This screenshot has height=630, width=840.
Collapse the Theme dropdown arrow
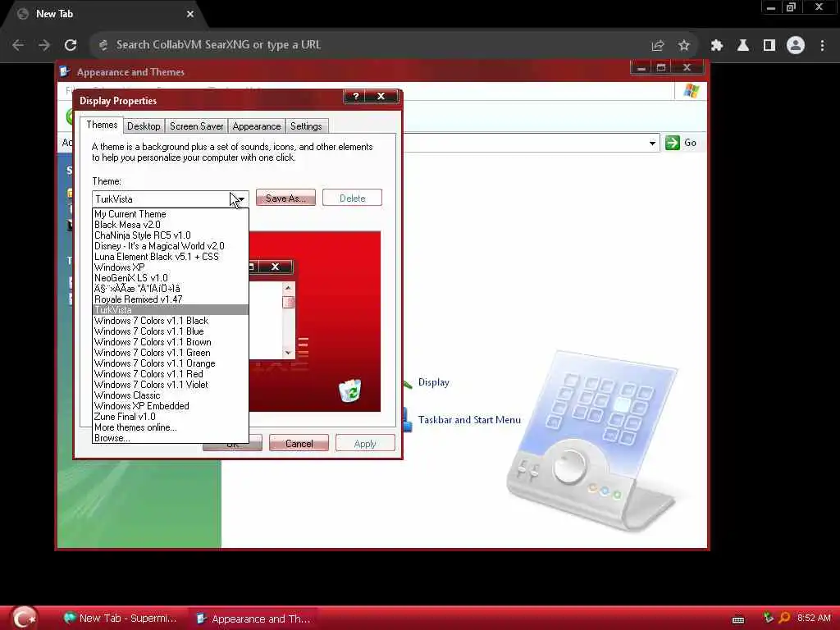241,199
